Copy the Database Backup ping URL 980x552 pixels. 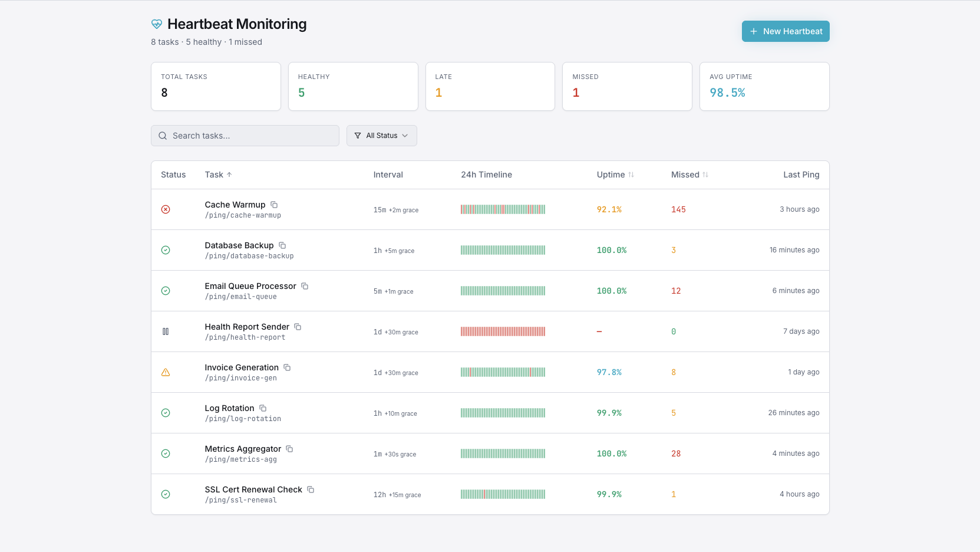tap(282, 245)
